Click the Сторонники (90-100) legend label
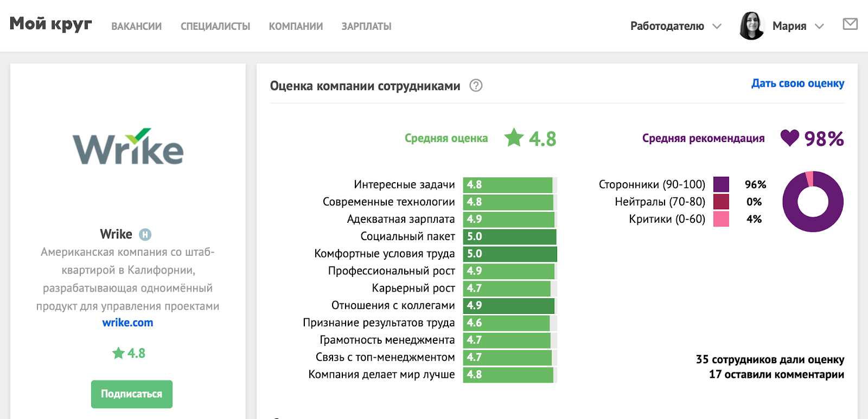 coord(652,185)
